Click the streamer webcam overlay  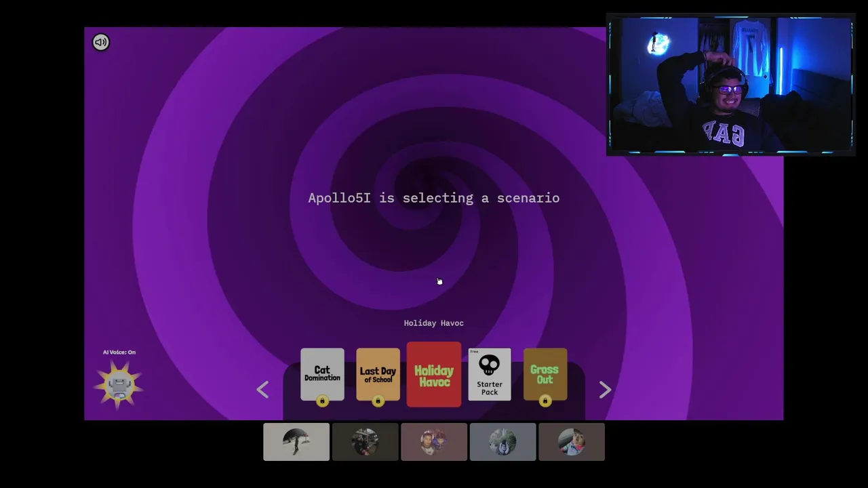point(730,85)
